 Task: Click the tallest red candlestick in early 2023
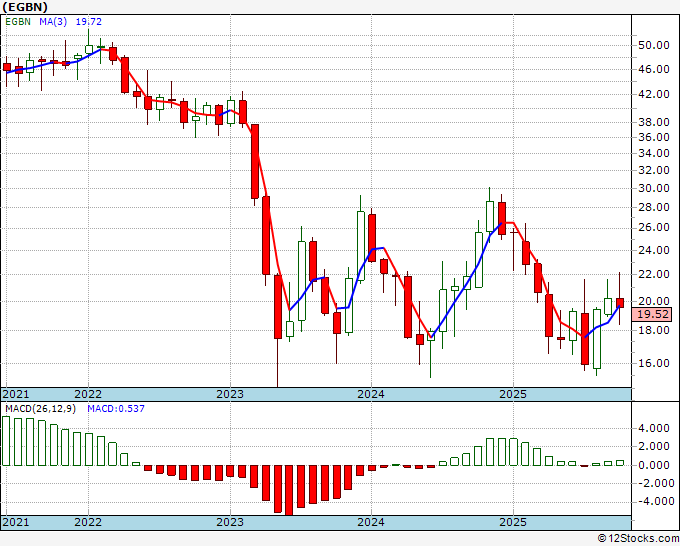click(x=266, y=235)
